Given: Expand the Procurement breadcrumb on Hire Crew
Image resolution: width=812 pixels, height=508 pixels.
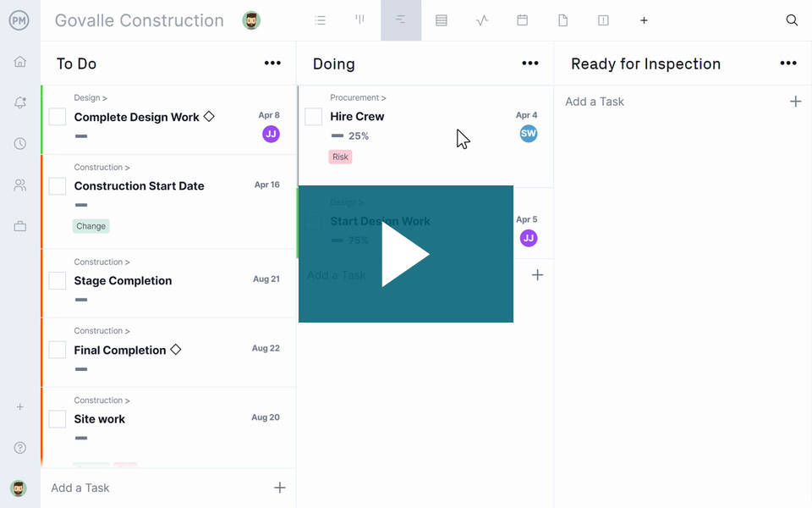Looking at the screenshot, I should coord(357,97).
